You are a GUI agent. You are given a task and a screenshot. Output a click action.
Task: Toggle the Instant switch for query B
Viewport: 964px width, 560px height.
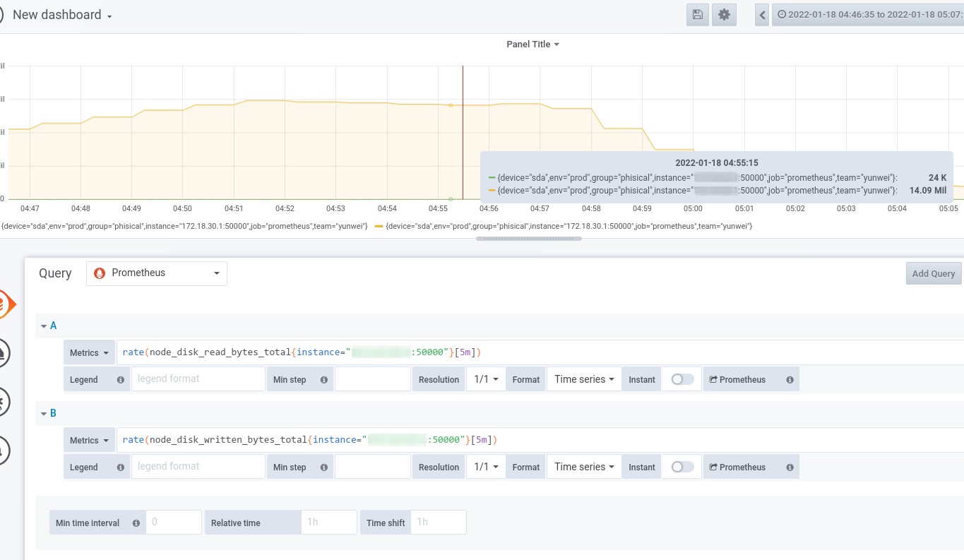pos(682,467)
